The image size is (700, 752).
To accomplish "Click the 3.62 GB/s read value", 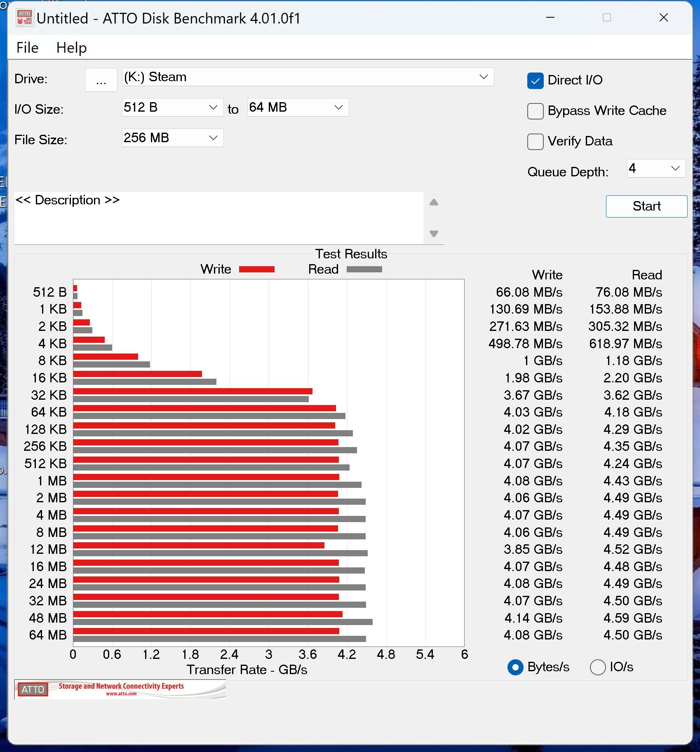I will coord(633,395).
